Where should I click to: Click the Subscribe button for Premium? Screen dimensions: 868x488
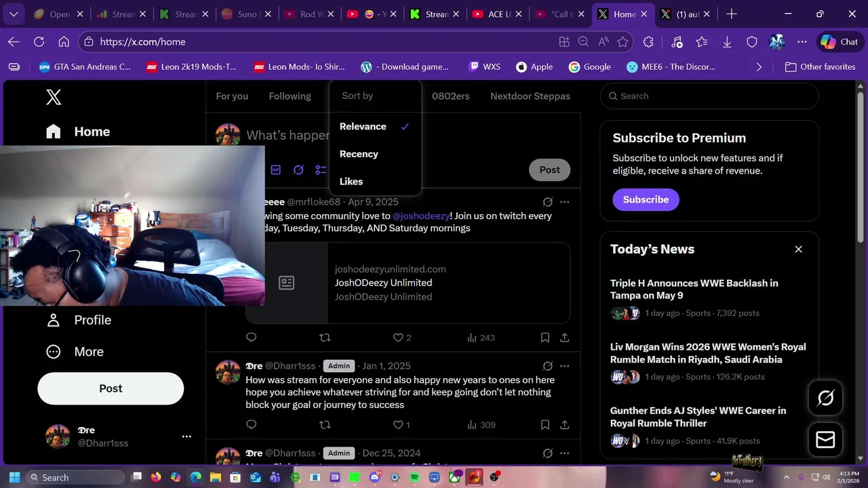(x=646, y=199)
